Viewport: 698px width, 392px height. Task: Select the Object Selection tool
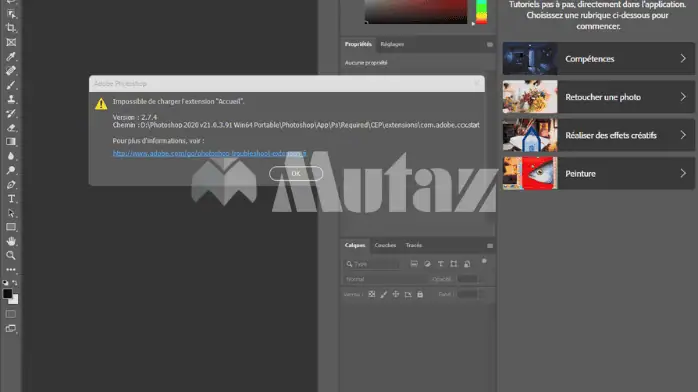coord(11,14)
